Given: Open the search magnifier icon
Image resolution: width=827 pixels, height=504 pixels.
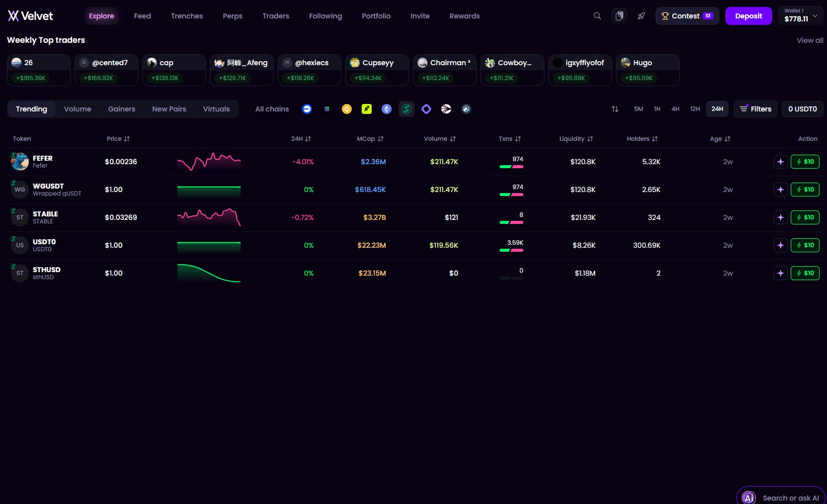Looking at the screenshot, I should tap(597, 16).
